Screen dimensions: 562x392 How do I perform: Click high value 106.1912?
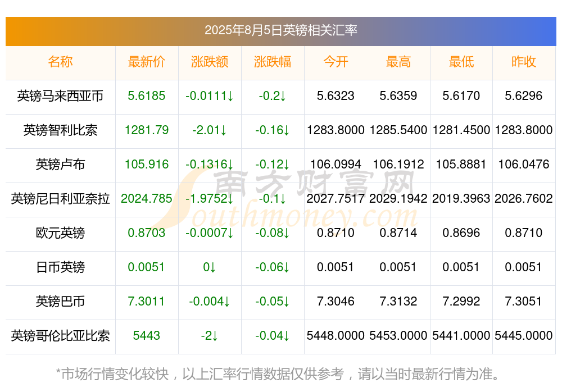pyautogui.click(x=398, y=165)
